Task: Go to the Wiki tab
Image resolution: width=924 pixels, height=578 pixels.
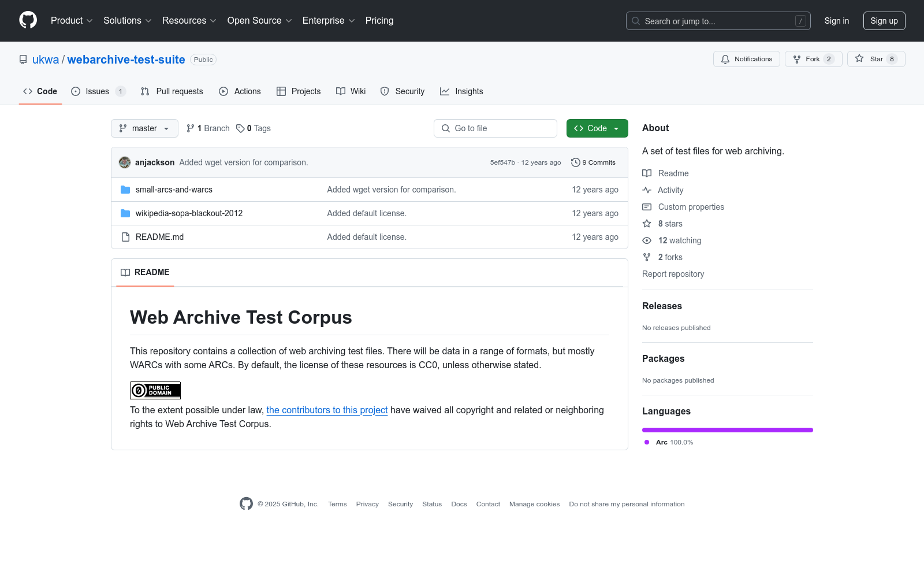Action: 351,91
